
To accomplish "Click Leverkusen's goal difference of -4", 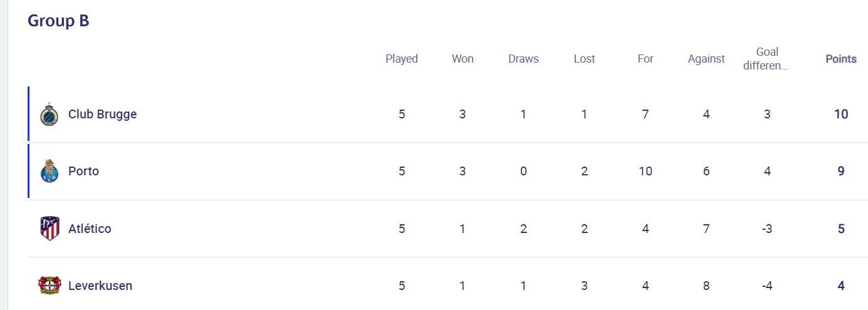I will click(766, 286).
